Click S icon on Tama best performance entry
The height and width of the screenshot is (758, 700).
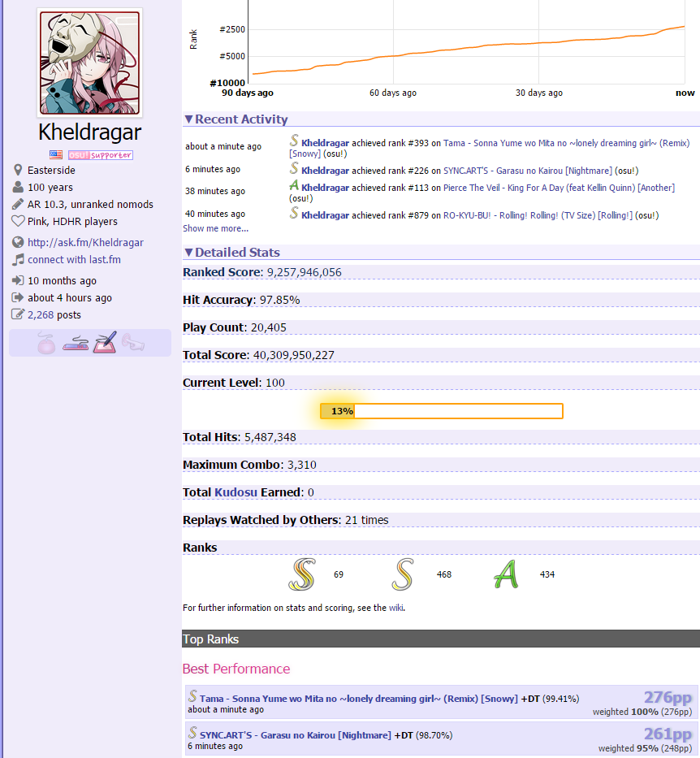(x=192, y=696)
